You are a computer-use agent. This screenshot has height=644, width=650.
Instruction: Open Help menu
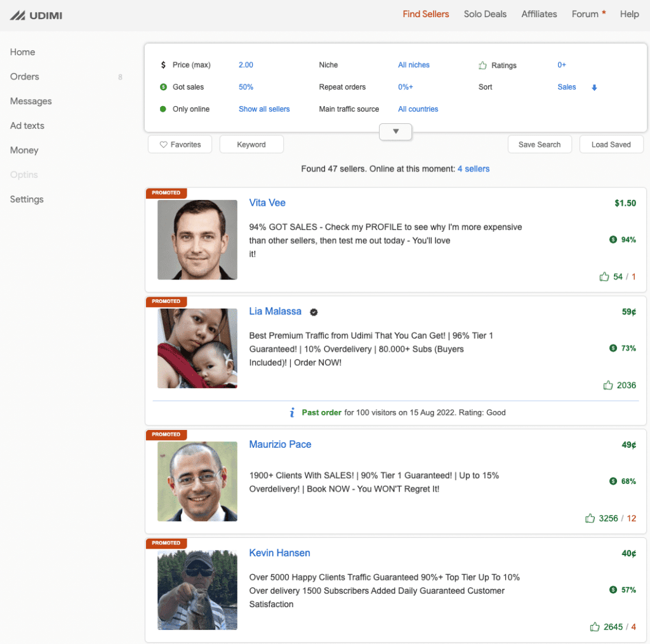[x=629, y=14]
